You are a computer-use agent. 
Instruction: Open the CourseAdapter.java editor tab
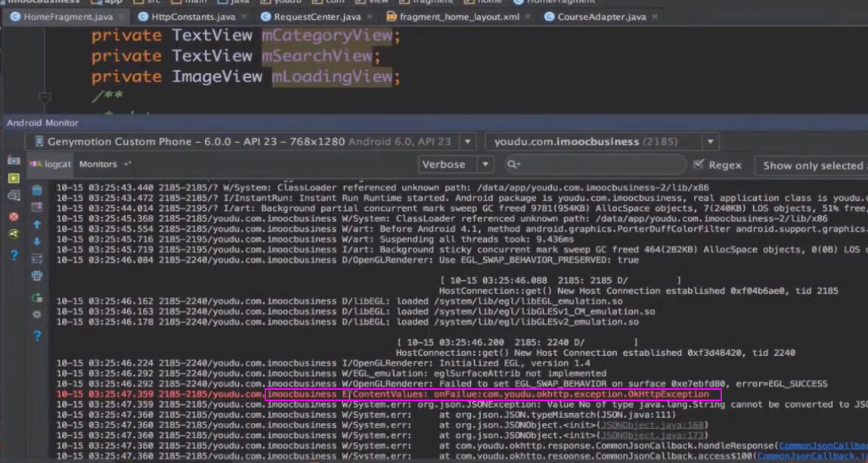tap(601, 16)
